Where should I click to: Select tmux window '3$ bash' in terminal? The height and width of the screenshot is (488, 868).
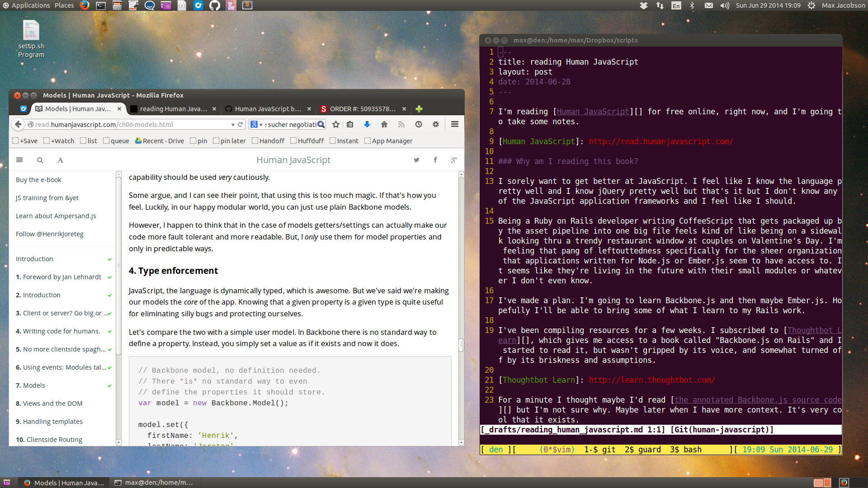tap(686, 450)
